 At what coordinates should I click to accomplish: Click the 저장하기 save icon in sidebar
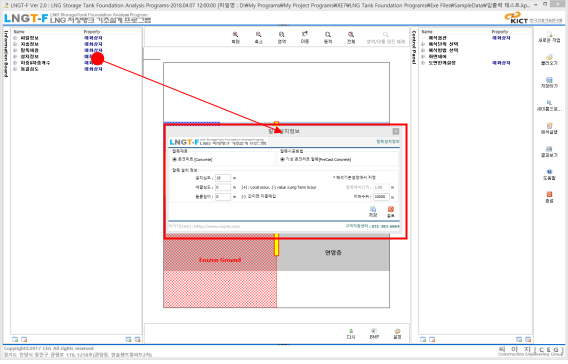549,83
